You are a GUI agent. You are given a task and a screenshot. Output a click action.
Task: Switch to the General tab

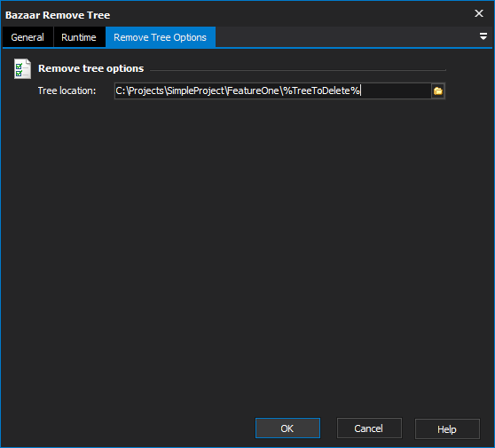tap(27, 37)
